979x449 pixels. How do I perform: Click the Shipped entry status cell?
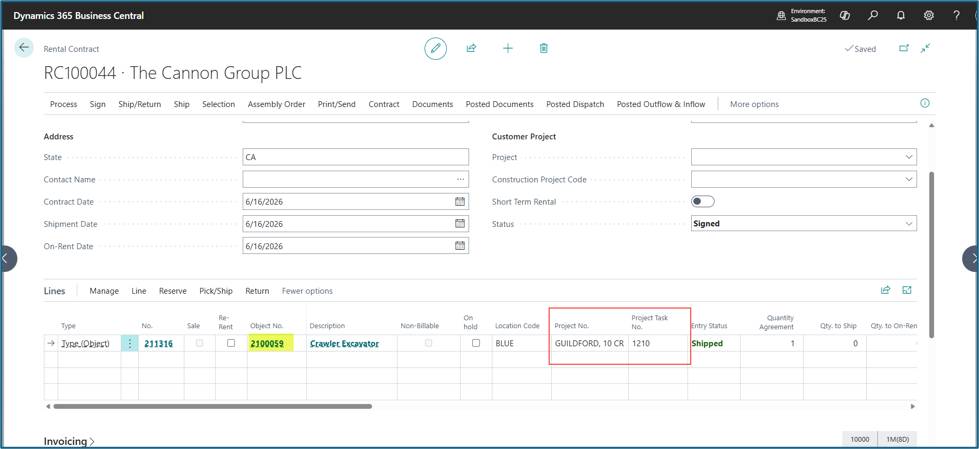714,343
